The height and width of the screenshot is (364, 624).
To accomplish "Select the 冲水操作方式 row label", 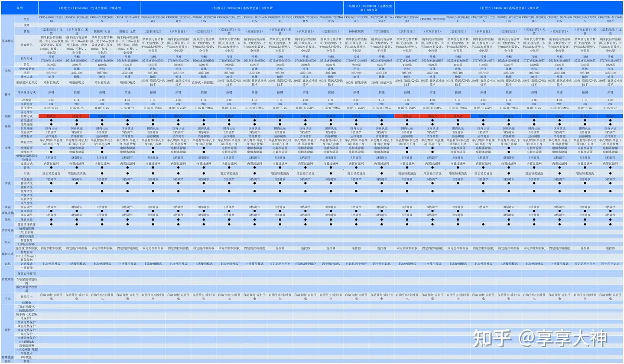I will click(x=26, y=92).
